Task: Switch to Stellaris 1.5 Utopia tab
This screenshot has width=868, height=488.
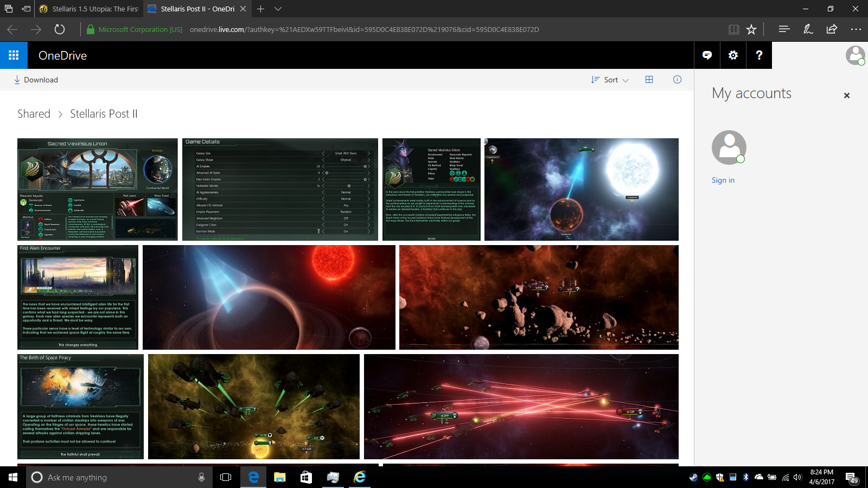Action: [90, 9]
